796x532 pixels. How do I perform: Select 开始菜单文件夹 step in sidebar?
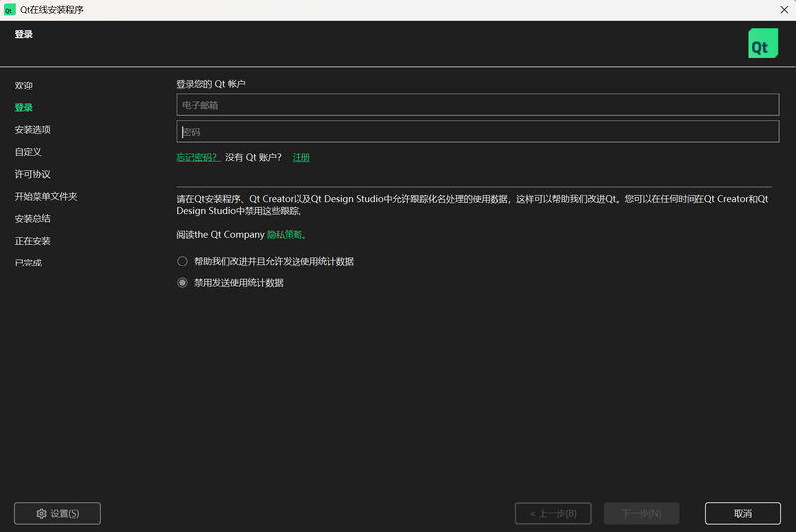coord(46,196)
